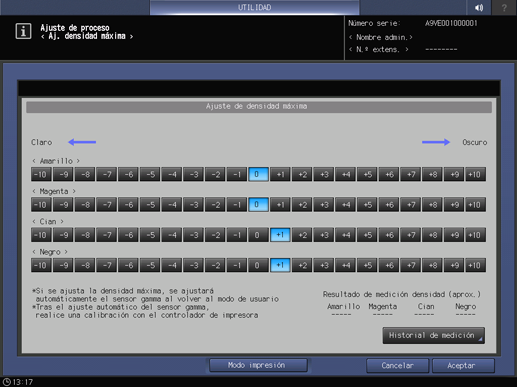Set Amarillo density to -5
This screenshot has height=387, width=517.
coord(150,174)
